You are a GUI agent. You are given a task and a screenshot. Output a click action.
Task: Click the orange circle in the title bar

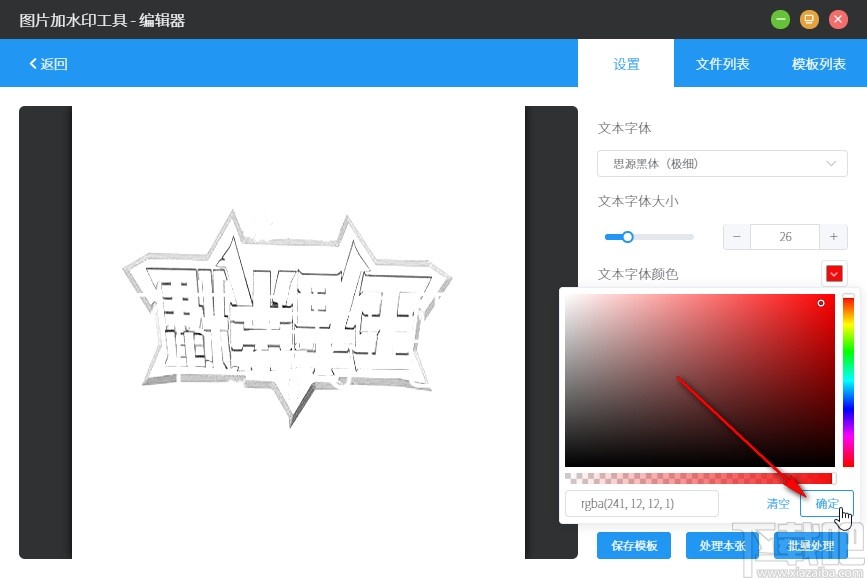(x=809, y=19)
